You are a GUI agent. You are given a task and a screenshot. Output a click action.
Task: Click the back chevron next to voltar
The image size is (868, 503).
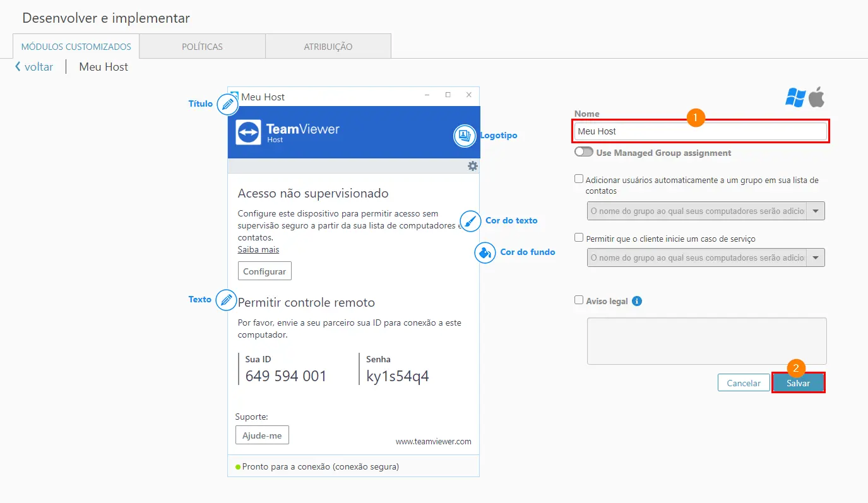click(18, 66)
